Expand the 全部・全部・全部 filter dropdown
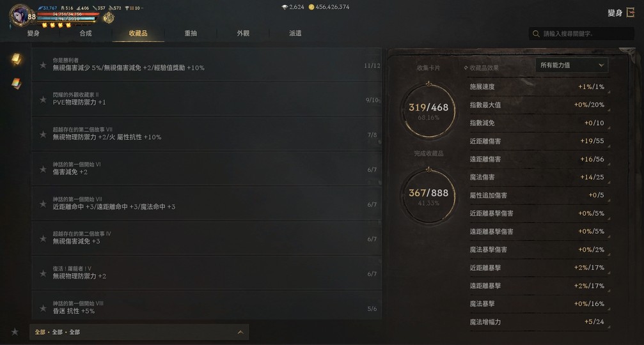This screenshot has width=644, height=345. (139, 332)
